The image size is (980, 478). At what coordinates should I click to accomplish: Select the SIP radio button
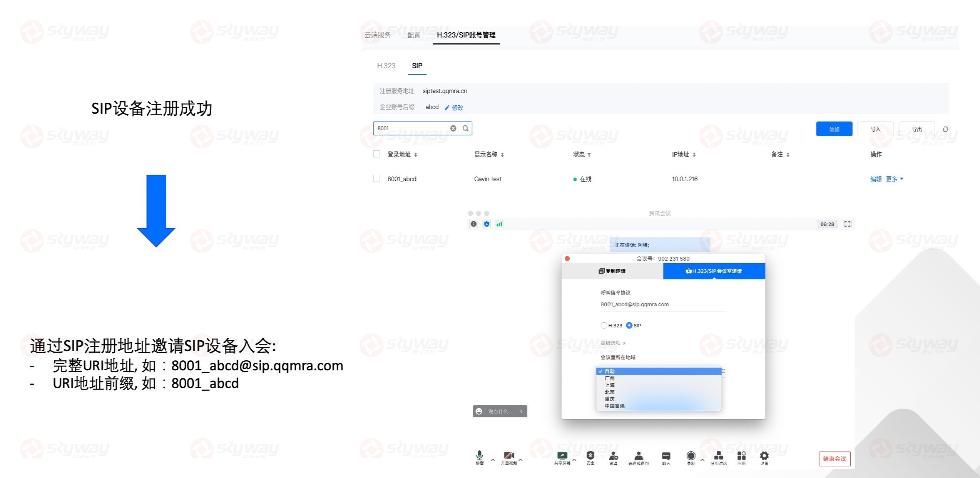pyautogui.click(x=629, y=325)
